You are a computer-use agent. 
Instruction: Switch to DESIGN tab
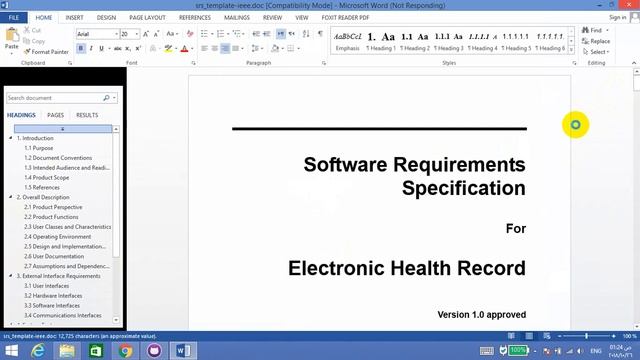(x=106, y=18)
